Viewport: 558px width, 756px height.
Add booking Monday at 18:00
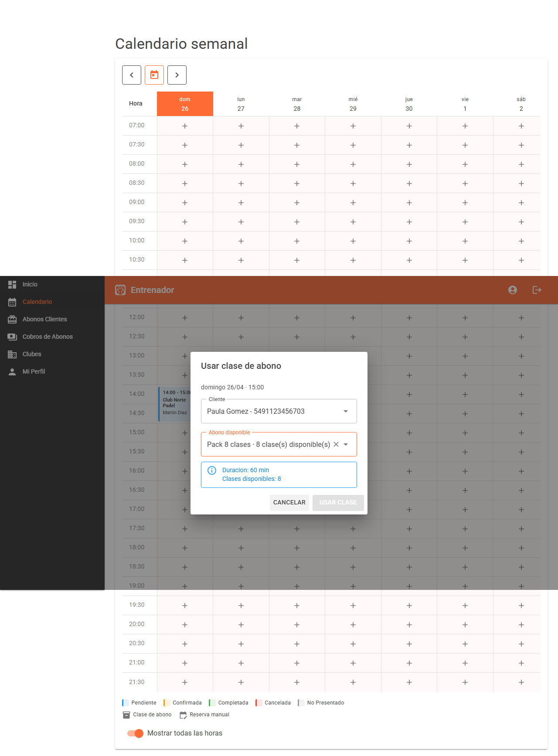241,548
